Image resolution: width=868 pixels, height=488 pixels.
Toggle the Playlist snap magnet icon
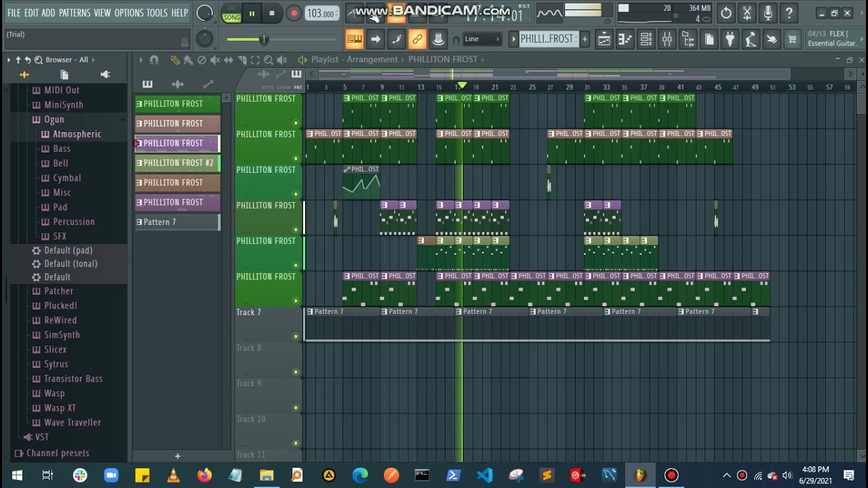click(154, 60)
